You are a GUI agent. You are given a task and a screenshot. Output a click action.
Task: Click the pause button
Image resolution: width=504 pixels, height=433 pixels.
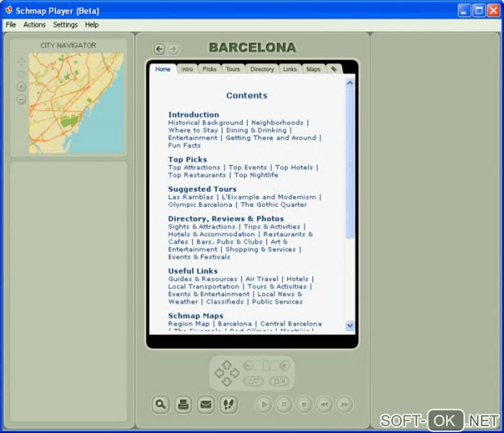pyautogui.click(x=284, y=404)
